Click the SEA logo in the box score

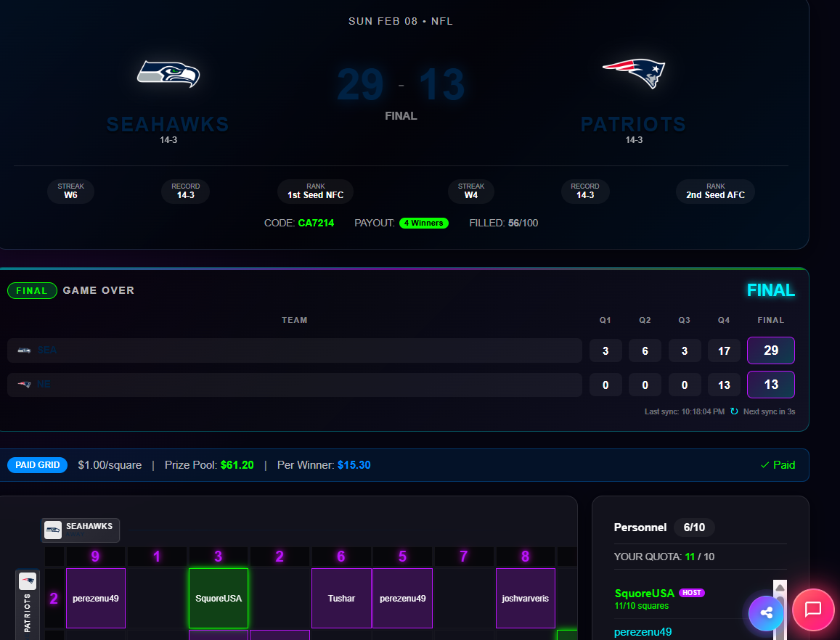click(23, 350)
